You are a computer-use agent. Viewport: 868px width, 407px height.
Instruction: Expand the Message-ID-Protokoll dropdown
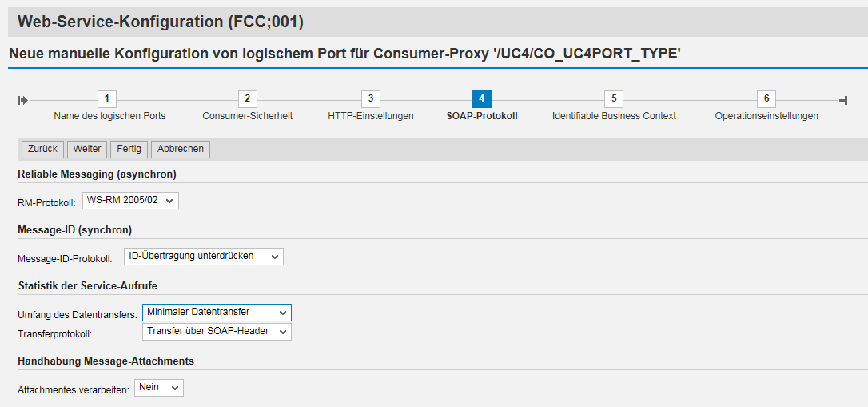click(203, 257)
